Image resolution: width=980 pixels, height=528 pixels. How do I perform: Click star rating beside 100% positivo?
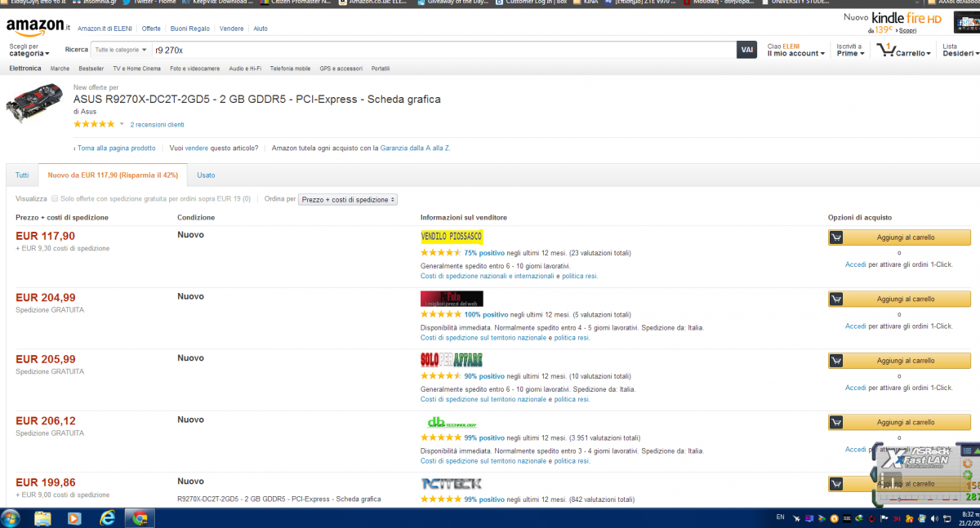click(440, 314)
